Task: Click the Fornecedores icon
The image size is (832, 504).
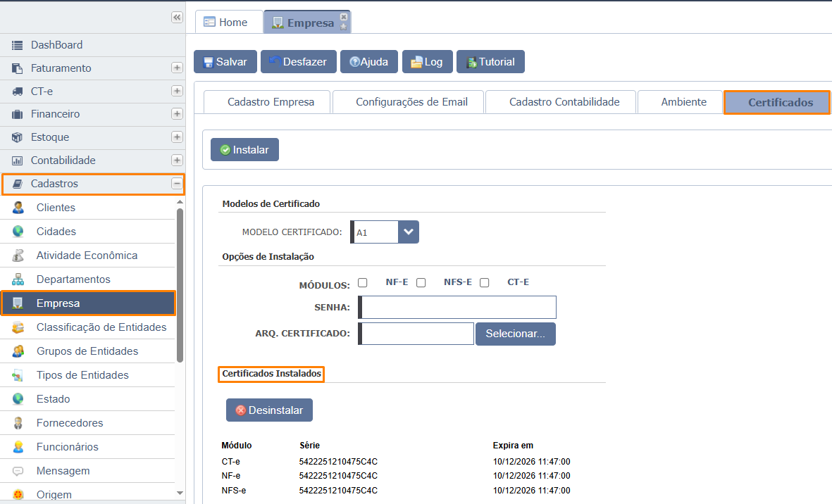Action: pyautogui.click(x=18, y=423)
